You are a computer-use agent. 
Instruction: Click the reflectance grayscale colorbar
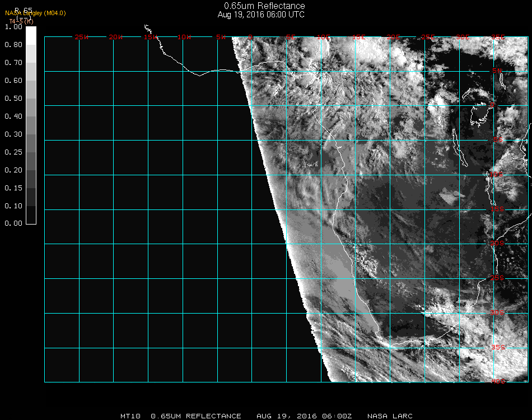tap(31, 125)
